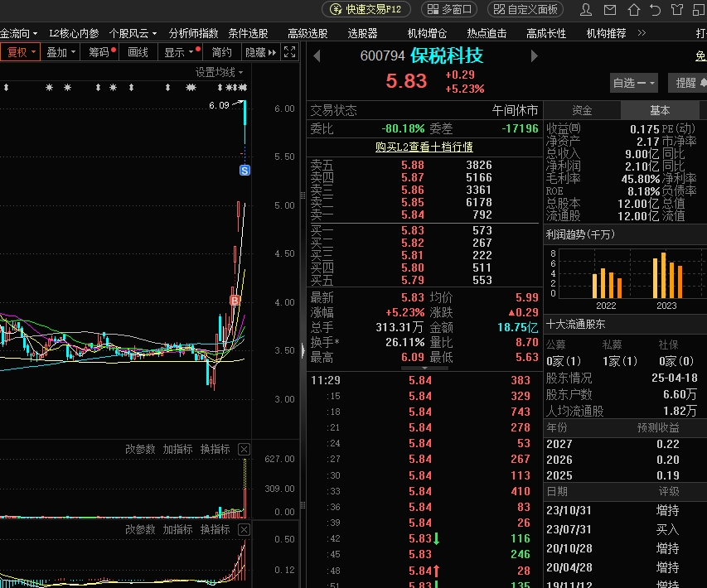Open 机构增仓 menu
This screenshot has height=588, width=707.
427,33
